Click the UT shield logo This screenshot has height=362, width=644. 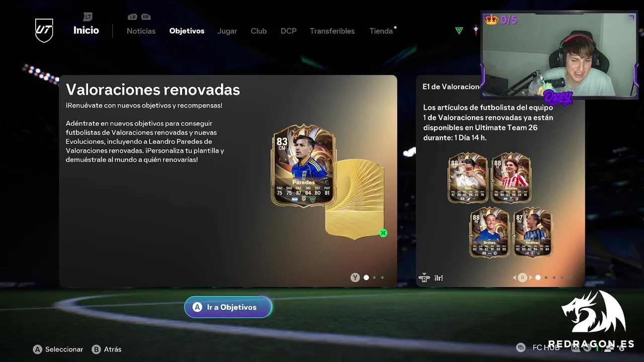(x=44, y=30)
